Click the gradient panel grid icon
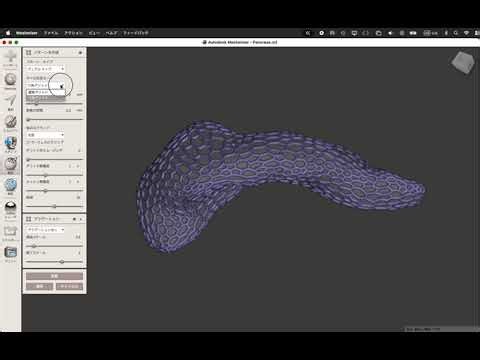The height and width of the screenshot is (360, 480). [29, 219]
